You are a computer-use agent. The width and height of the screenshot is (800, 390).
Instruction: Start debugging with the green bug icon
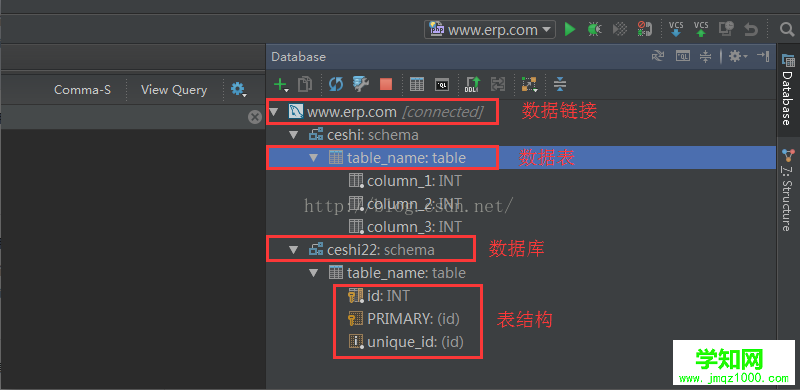pos(594,30)
